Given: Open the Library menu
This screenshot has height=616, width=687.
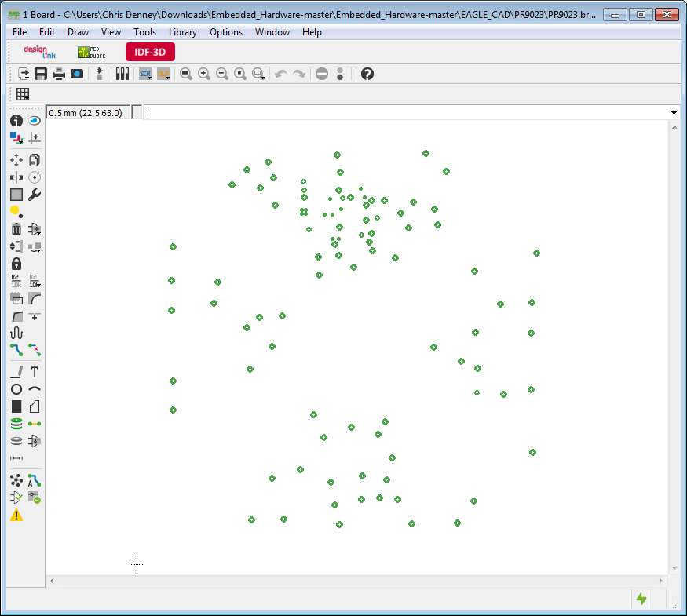Looking at the screenshot, I should (x=183, y=32).
